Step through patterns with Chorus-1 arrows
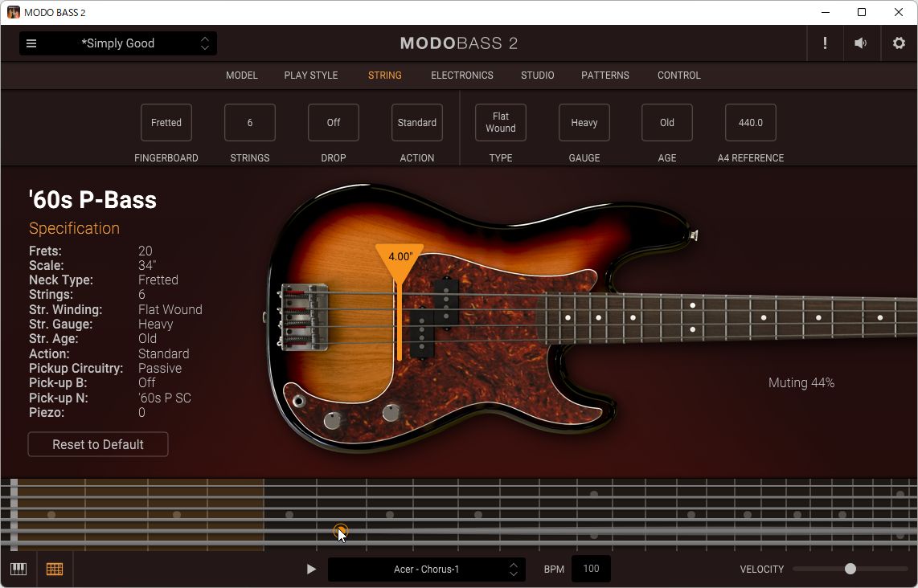 click(x=514, y=570)
